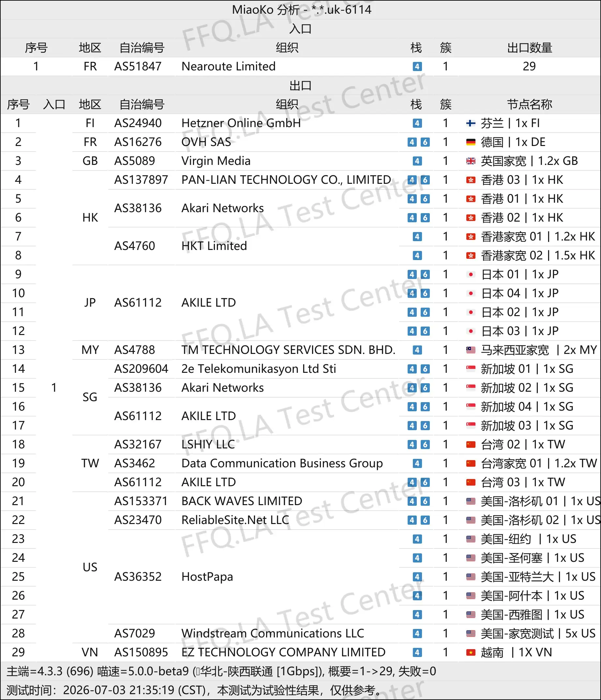Click the IPv6 badge in LSHIY LLC row
The image size is (601, 700).
(425, 445)
